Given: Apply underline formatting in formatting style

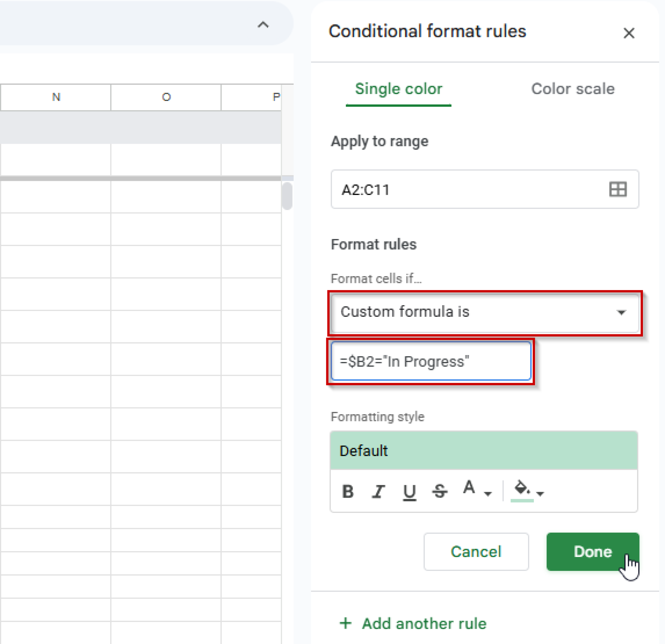Looking at the screenshot, I should click(x=409, y=492).
